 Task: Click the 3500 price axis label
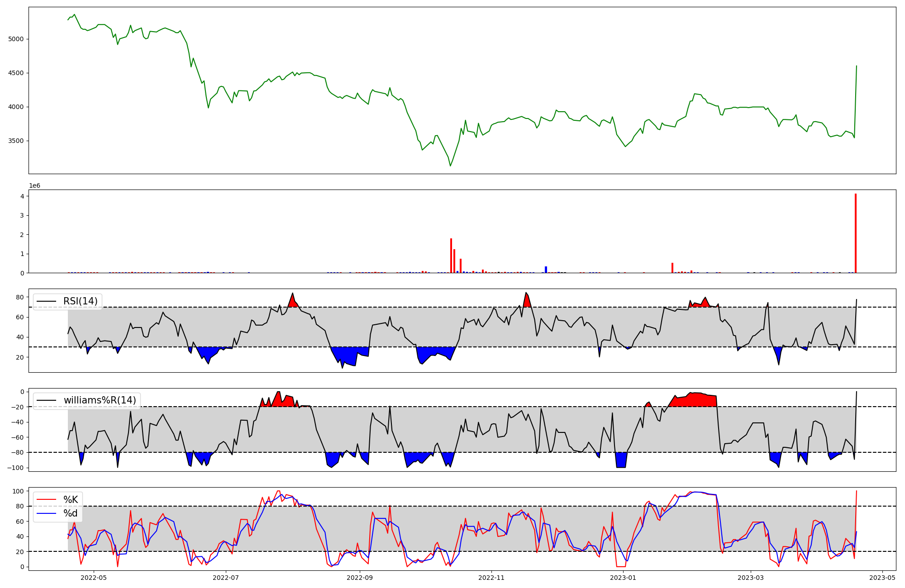[16, 141]
